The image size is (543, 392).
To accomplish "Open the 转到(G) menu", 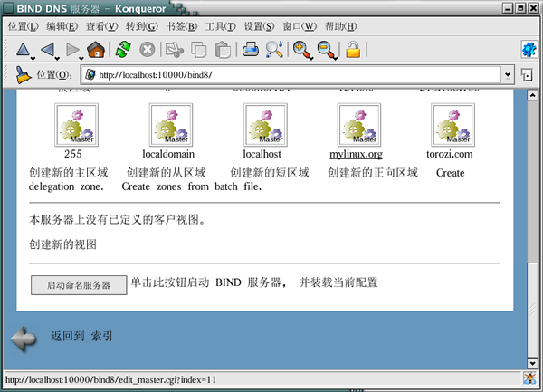I will [142, 26].
